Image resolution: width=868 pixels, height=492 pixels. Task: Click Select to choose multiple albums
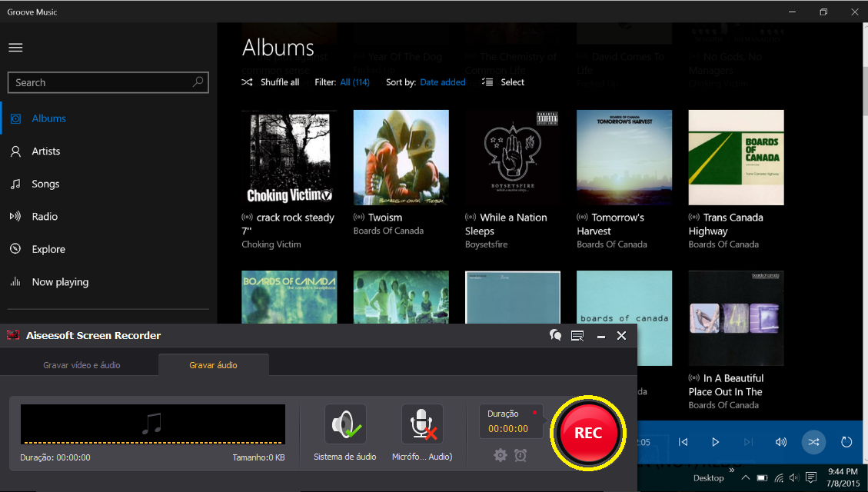[503, 82]
